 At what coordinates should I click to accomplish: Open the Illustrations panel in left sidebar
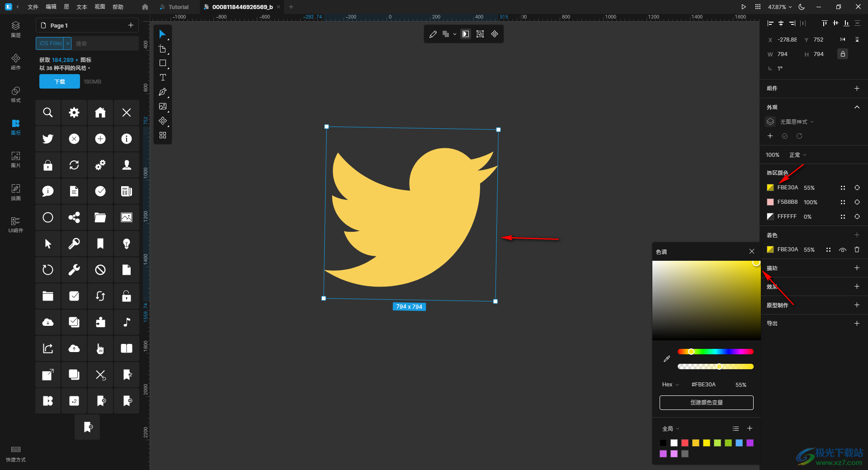(16, 192)
